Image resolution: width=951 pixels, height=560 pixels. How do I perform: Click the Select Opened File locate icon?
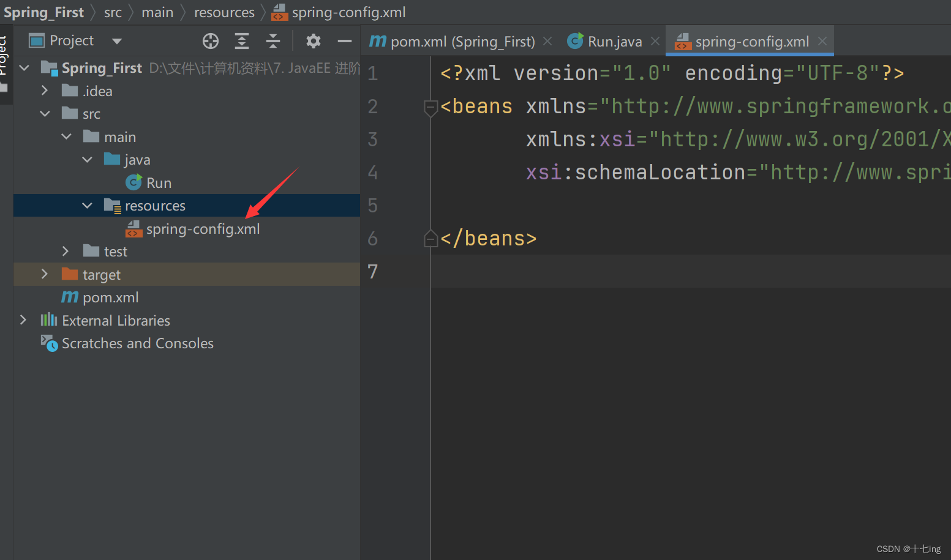point(211,41)
